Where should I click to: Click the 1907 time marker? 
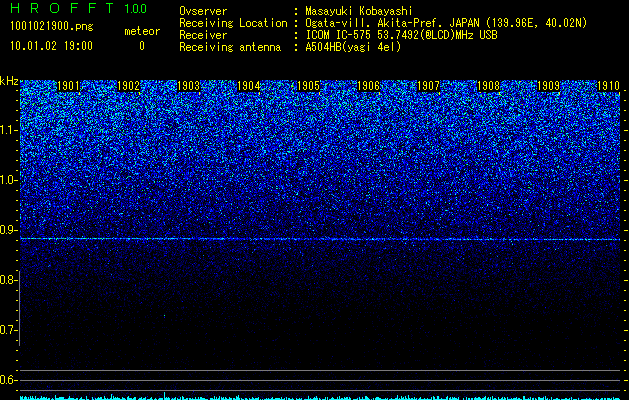point(428,86)
